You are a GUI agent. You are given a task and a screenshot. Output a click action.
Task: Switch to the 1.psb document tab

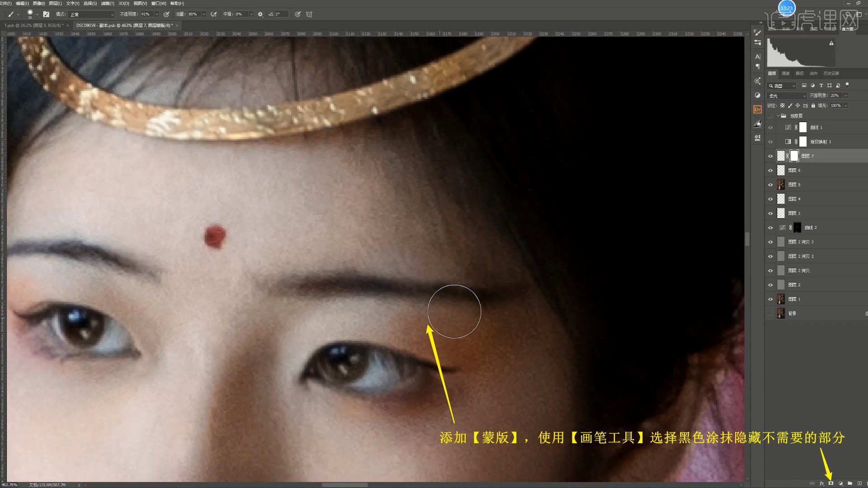point(33,26)
